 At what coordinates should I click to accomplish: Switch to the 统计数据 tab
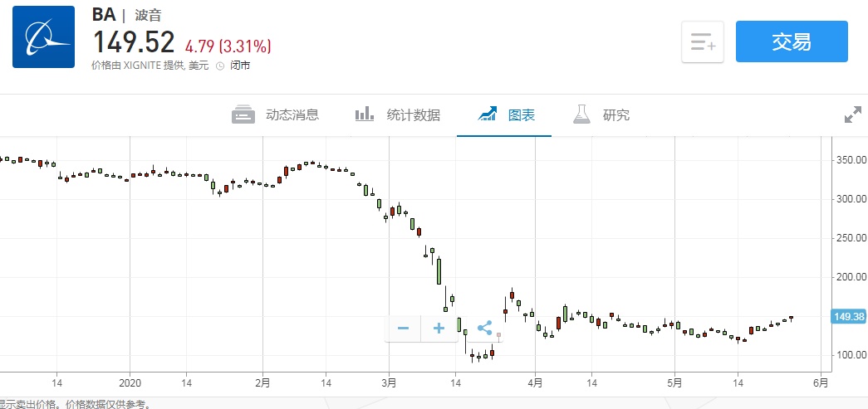[x=413, y=115]
